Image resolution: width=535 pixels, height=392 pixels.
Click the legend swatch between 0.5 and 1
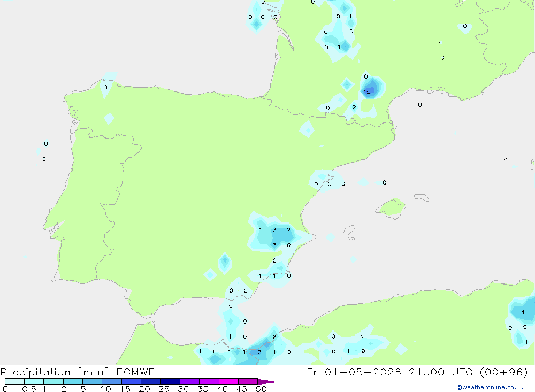coord(34,381)
